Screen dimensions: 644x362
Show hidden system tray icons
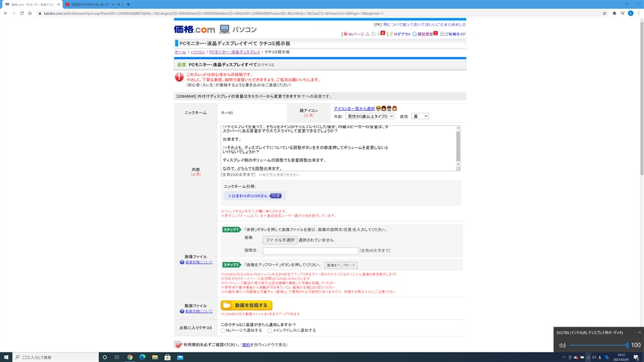[x=563, y=357]
